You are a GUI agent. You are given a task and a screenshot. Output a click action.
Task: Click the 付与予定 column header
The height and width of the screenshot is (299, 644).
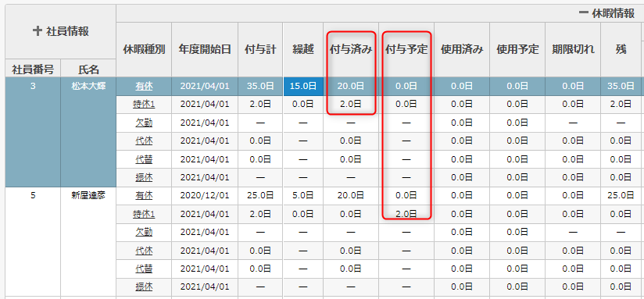(406, 50)
